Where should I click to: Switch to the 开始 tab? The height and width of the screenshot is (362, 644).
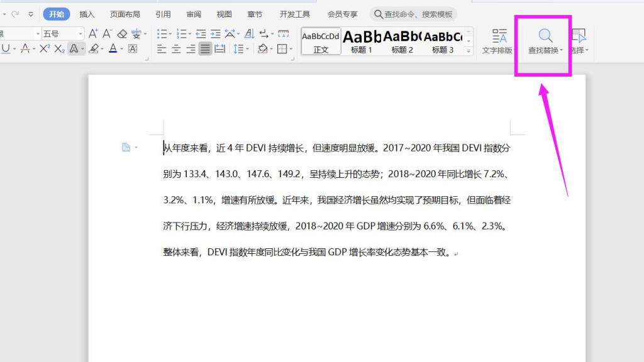tap(56, 14)
